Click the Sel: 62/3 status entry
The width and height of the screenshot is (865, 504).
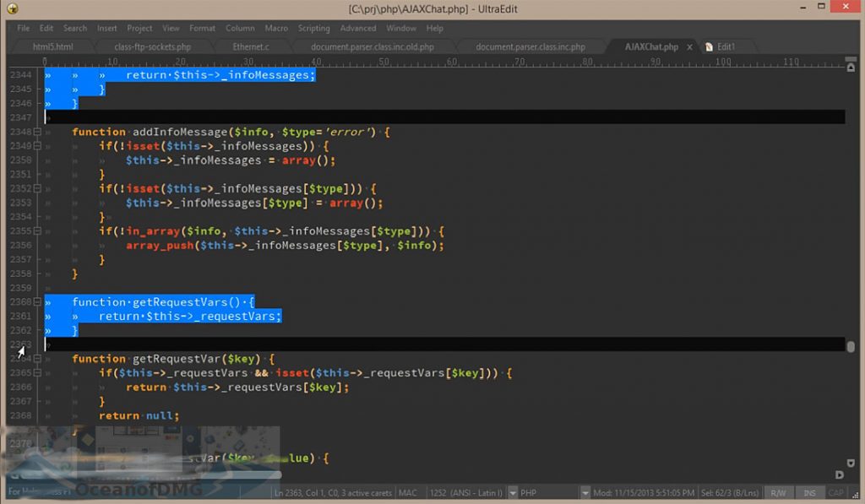click(x=730, y=492)
